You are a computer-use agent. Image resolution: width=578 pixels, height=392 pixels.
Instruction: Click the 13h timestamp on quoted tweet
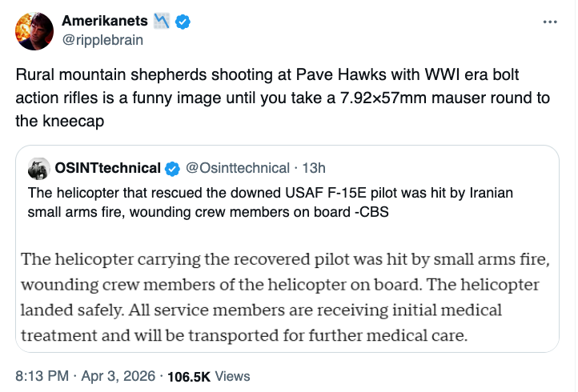click(313, 168)
